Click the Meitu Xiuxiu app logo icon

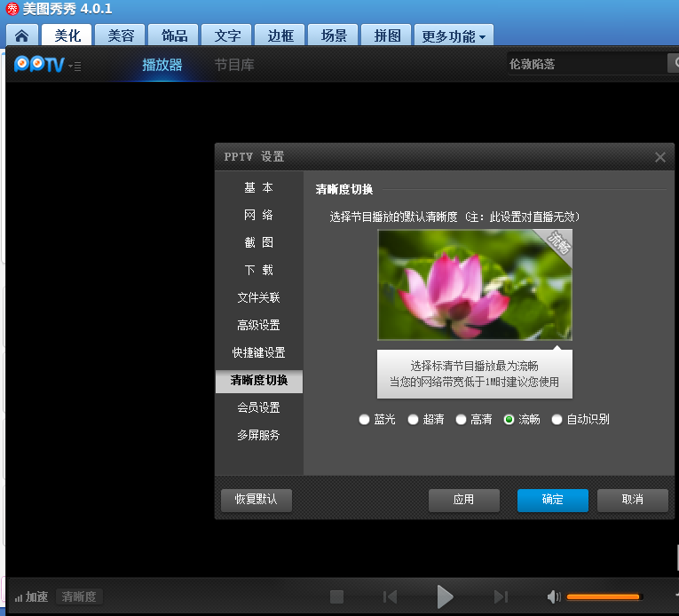(12, 9)
